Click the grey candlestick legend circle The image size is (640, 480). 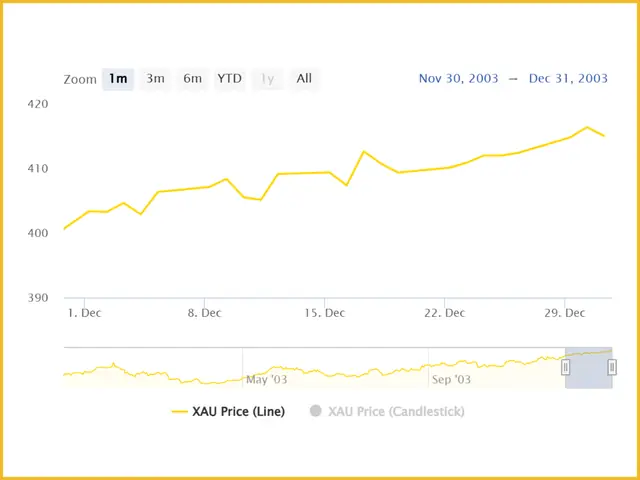(316, 411)
